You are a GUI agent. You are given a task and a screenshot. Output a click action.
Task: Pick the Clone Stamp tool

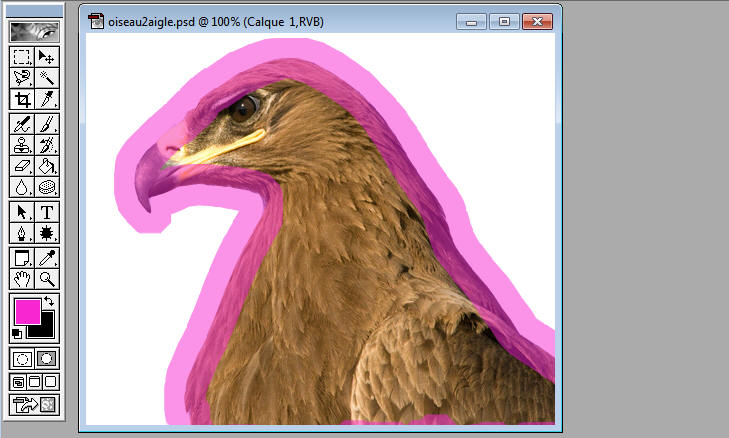[x=21, y=145]
